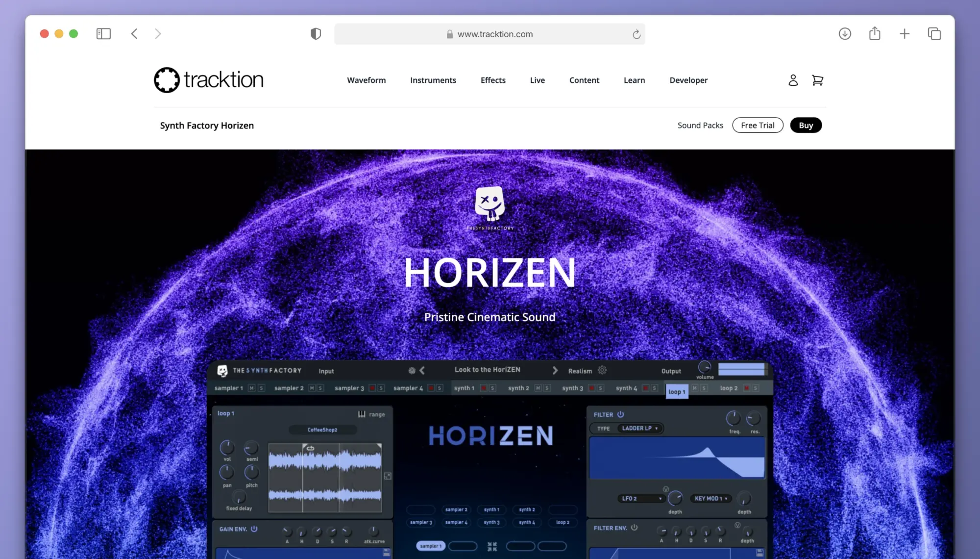Save the gain envelope preset
Screen dimensions: 980x559
point(387,553)
